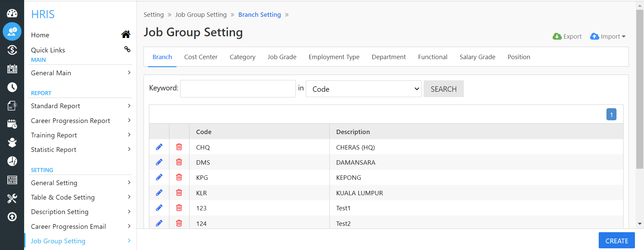Image resolution: width=644 pixels, height=250 pixels.
Task: Click Setting breadcrumb
Action: (x=154, y=14)
